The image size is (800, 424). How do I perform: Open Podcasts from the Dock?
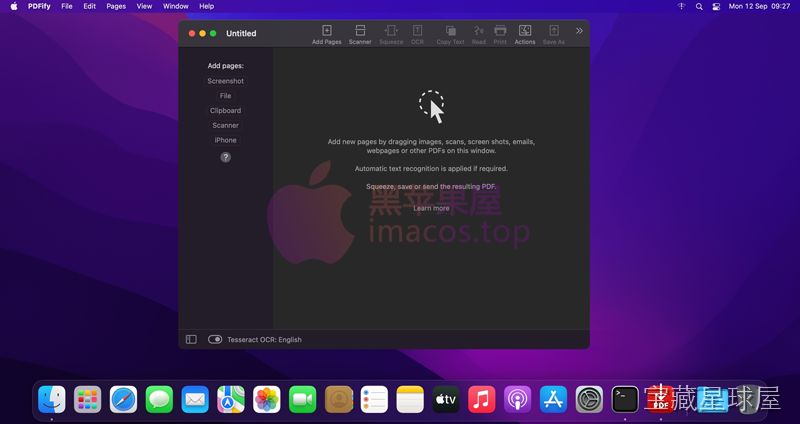pyautogui.click(x=517, y=400)
